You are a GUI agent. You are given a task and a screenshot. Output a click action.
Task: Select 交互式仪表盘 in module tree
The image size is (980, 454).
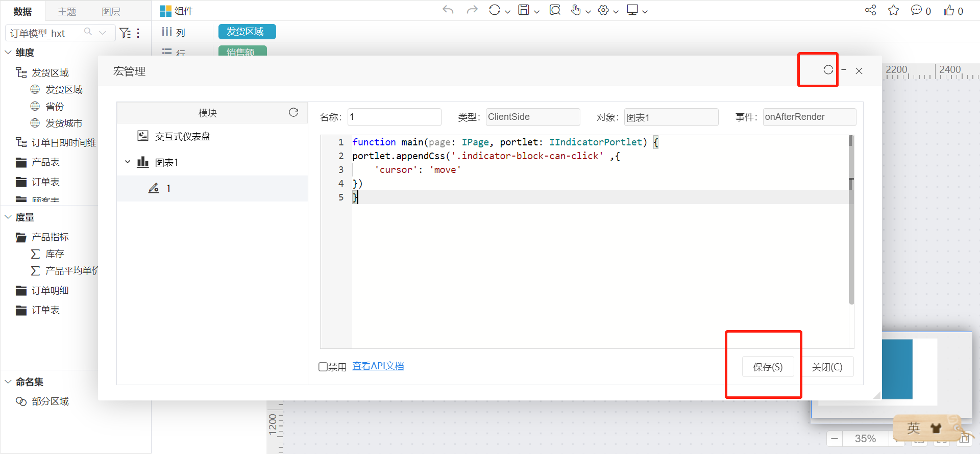pyautogui.click(x=183, y=136)
